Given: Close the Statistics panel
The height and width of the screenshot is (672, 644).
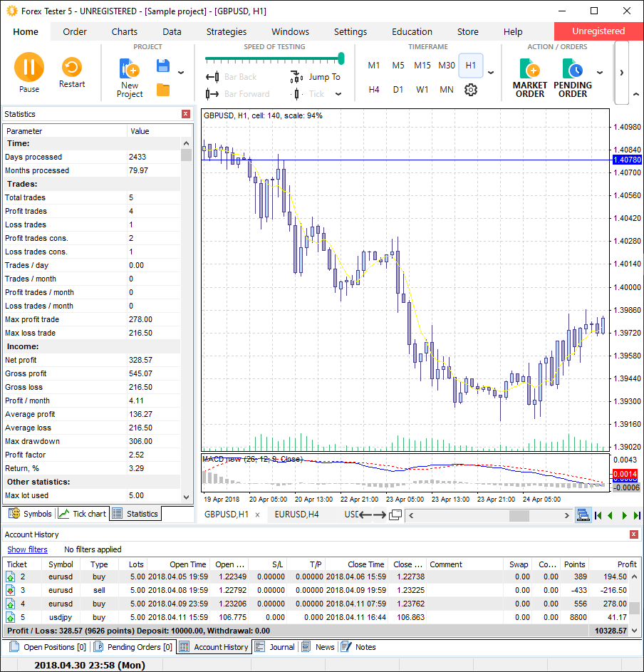Looking at the screenshot, I should (185, 113).
